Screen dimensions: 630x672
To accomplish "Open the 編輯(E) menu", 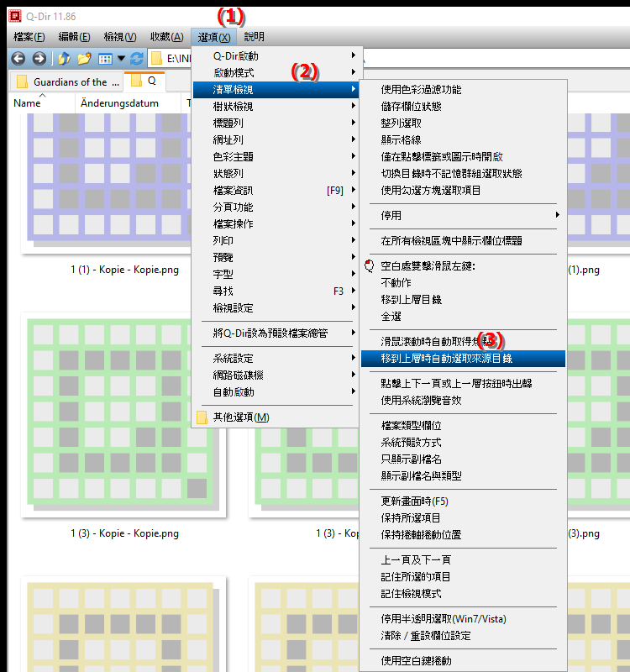I will click(x=74, y=37).
